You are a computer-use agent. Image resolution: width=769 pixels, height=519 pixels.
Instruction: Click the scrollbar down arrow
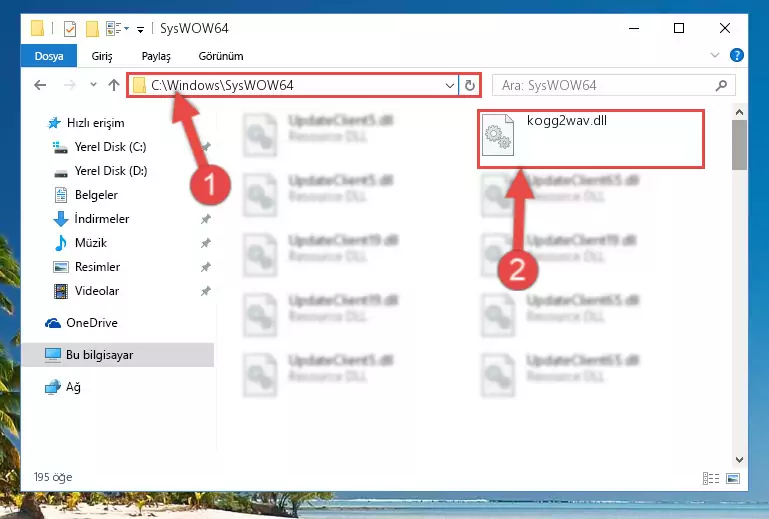(x=739, y=460)
